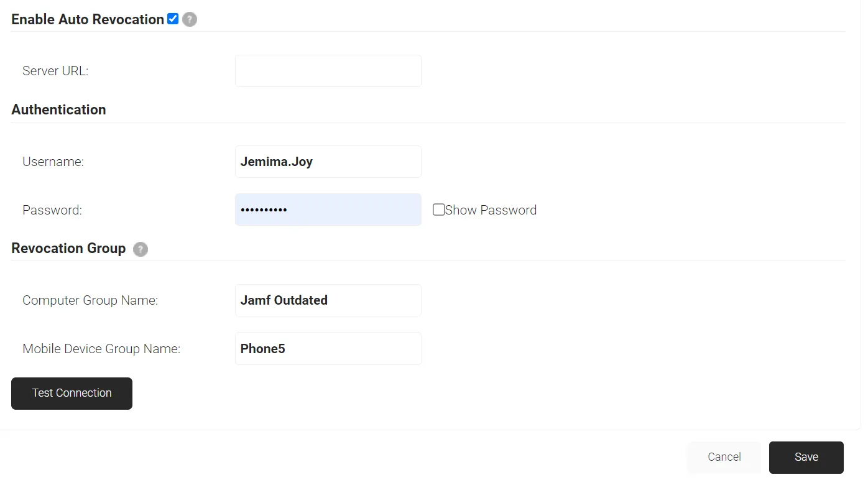Open the Revocation Group help icon
The width and height of the screenshot is (868, 480).
[141, 249]
